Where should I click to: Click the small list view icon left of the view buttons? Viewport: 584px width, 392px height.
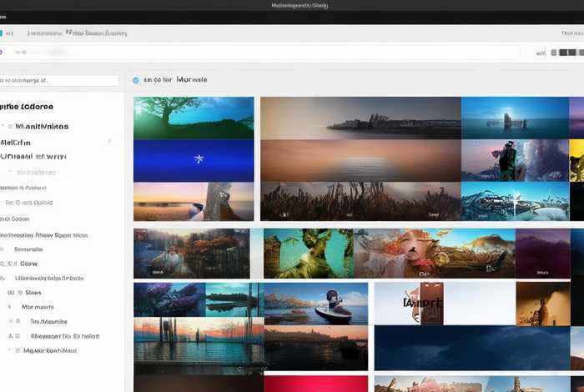tap(541, 53)
